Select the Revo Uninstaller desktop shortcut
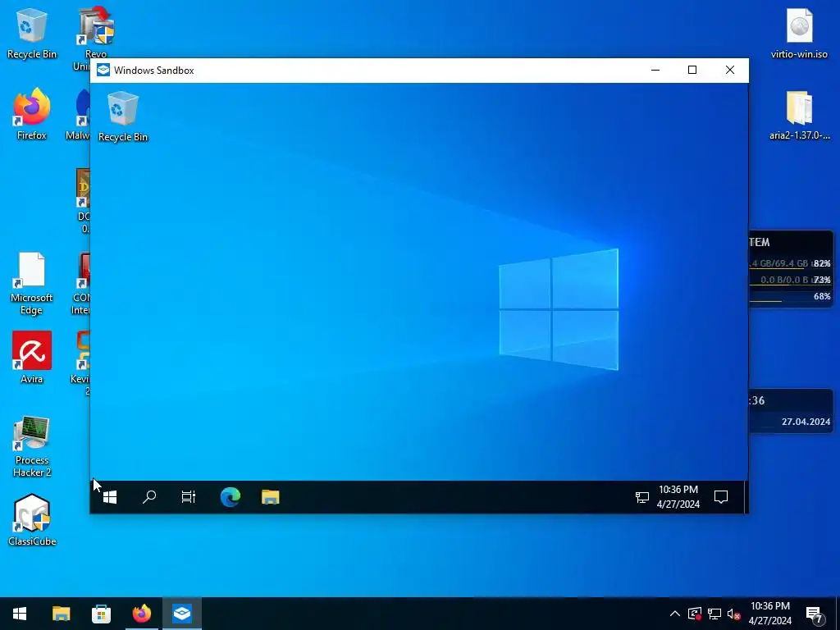Screen dimensions: 840x630 pyautogui.click(x=95, y=33)
